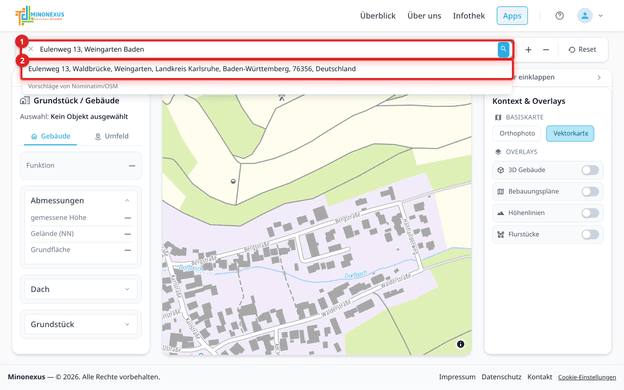The image size is (624, 390).
Task: Click into the address search field
Action: [x=267, y=49]
